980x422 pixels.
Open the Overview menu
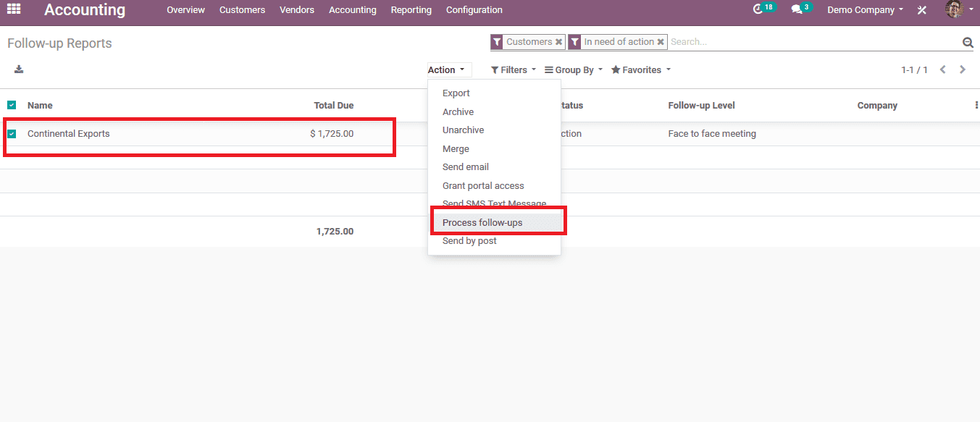point(185,10)
